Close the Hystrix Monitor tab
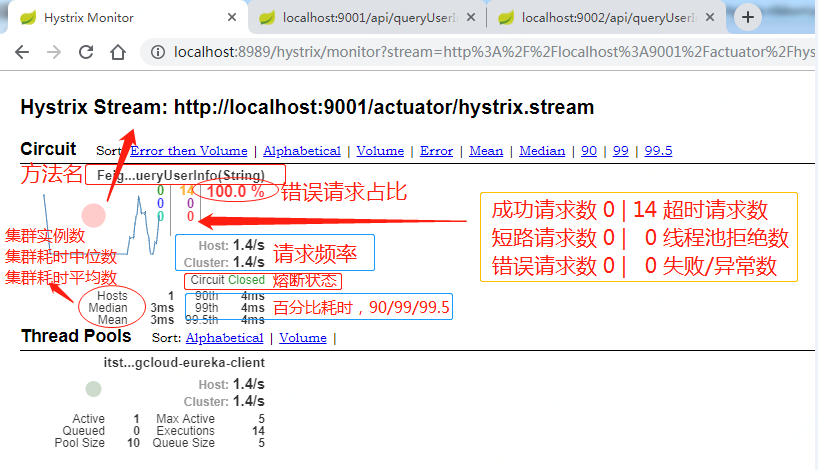Image resolution: width=818 pixels, height=470 pixels. pos(232,17)
